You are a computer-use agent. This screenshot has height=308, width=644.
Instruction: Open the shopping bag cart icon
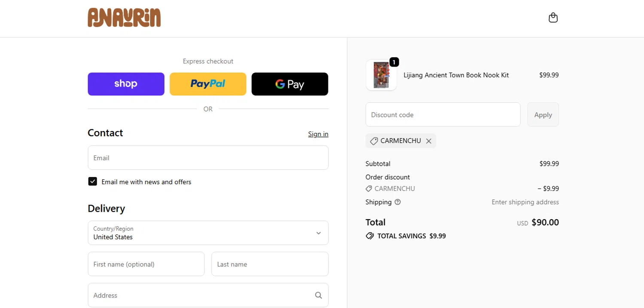pyautogui.click(x=553, y=18)
